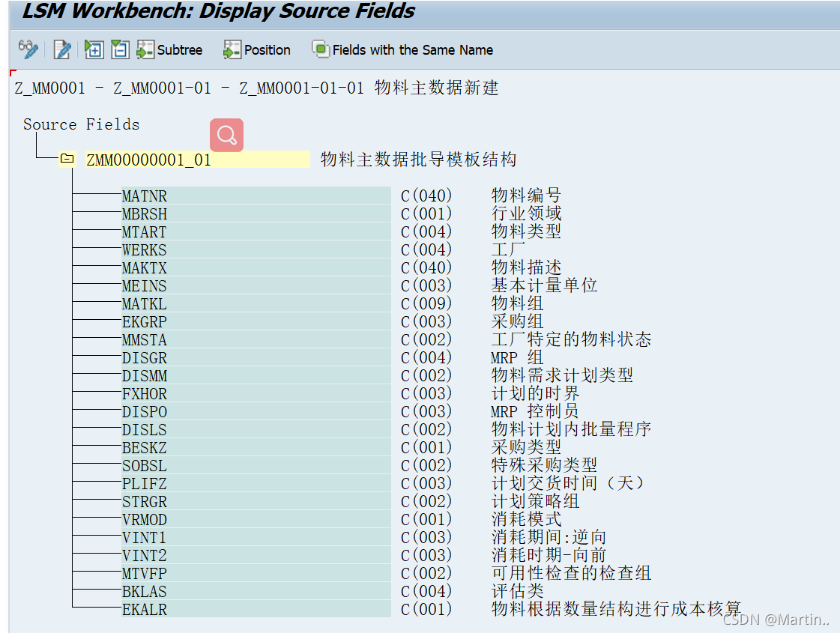
Task: Select the BKLAS source field
Action: 256,591
